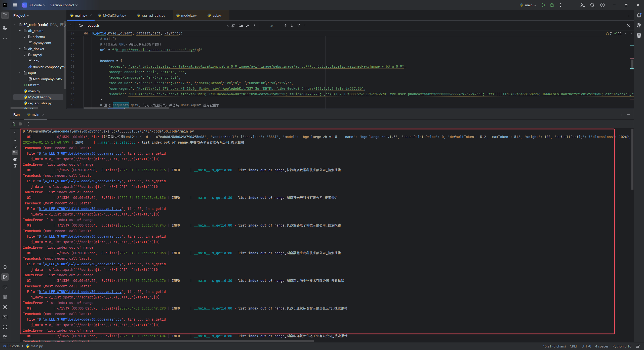The image size is (644, 350).
Task: Click the Debug main bug icon
Action: pyautogui.click(x=552, y=5)
